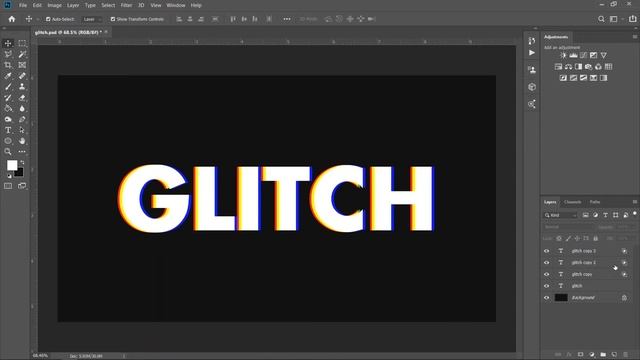Image resolution: width=640 pixels, height=360 pixels.
Task: Select the Clone Stamp tool
Action: (22, 87)
